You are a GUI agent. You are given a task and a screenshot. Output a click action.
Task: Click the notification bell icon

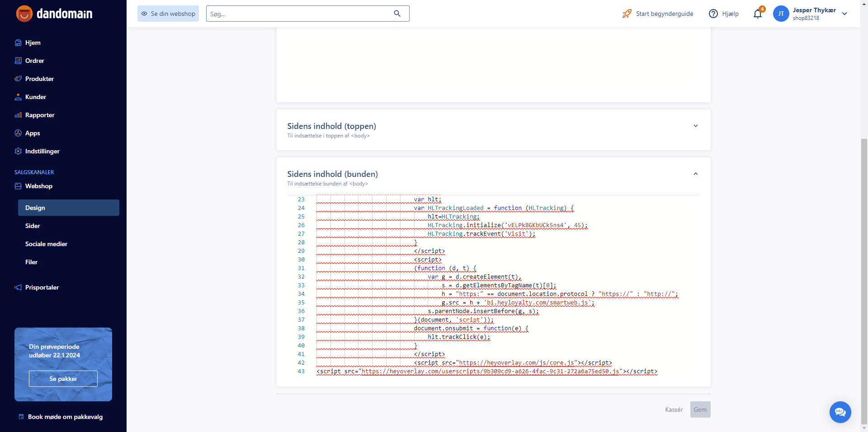coord(758,14)
